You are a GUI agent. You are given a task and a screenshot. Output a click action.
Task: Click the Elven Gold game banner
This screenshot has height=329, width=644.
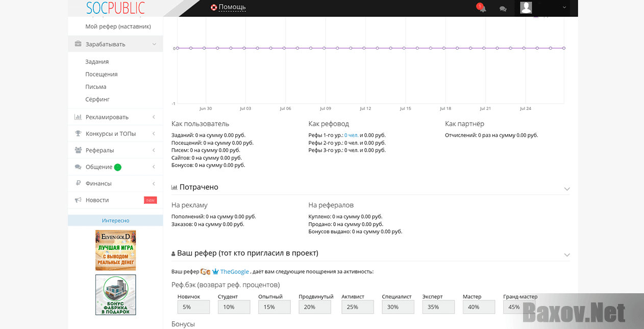(116, 250)
